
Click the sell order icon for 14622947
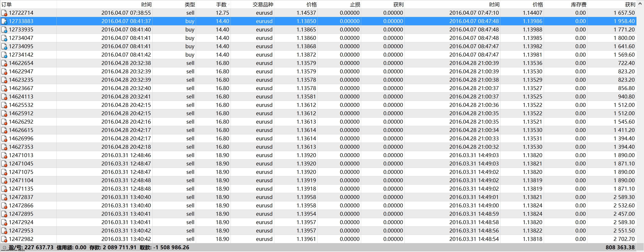pos(4,72)
